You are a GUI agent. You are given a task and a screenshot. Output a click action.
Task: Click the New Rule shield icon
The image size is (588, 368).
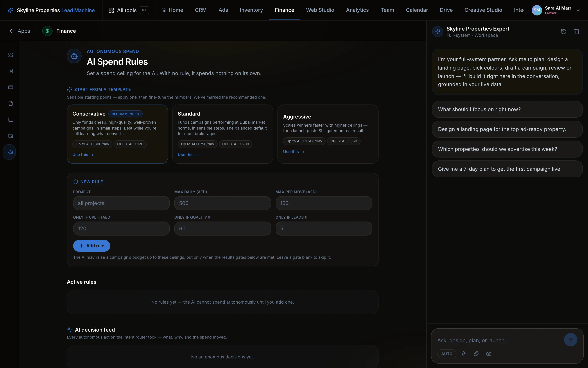76,182
